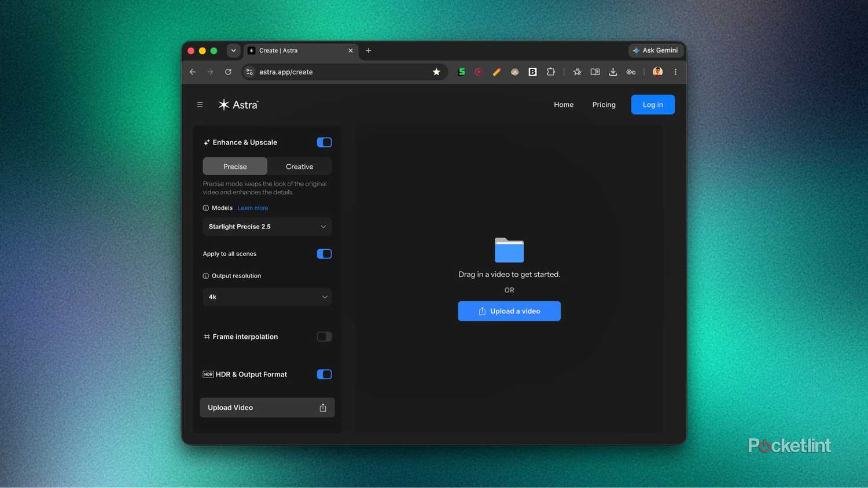Switch to Creative mode
868x488 pixels.
pos(299,167)
